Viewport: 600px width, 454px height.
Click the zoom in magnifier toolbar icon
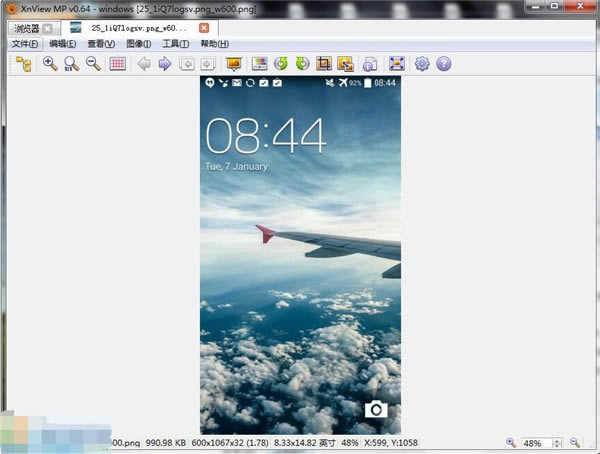tap(50, 64)
